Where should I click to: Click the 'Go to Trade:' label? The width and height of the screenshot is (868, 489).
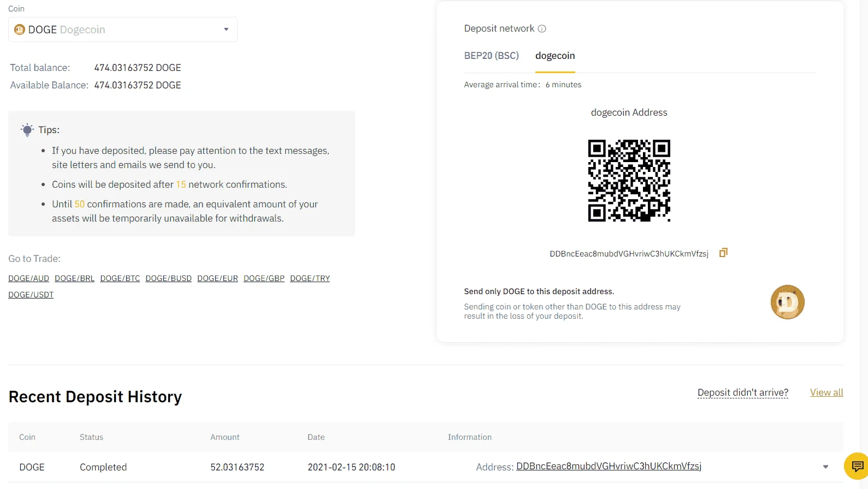34,259
